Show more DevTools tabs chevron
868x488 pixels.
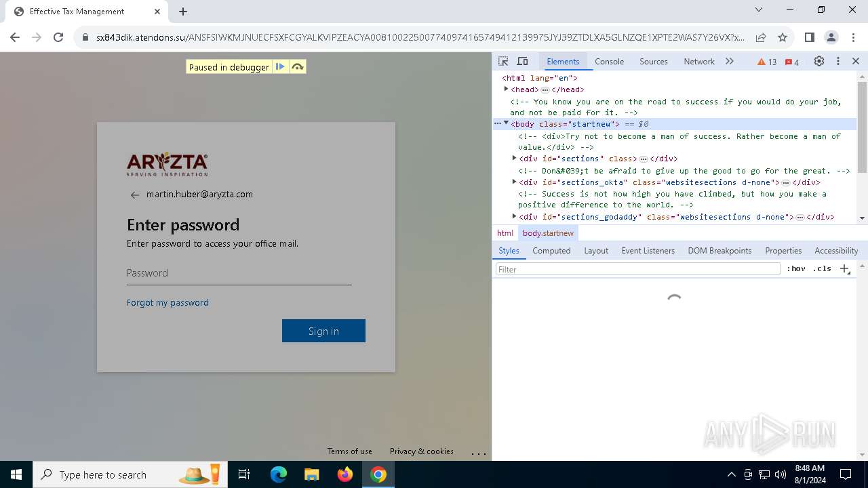730,61
